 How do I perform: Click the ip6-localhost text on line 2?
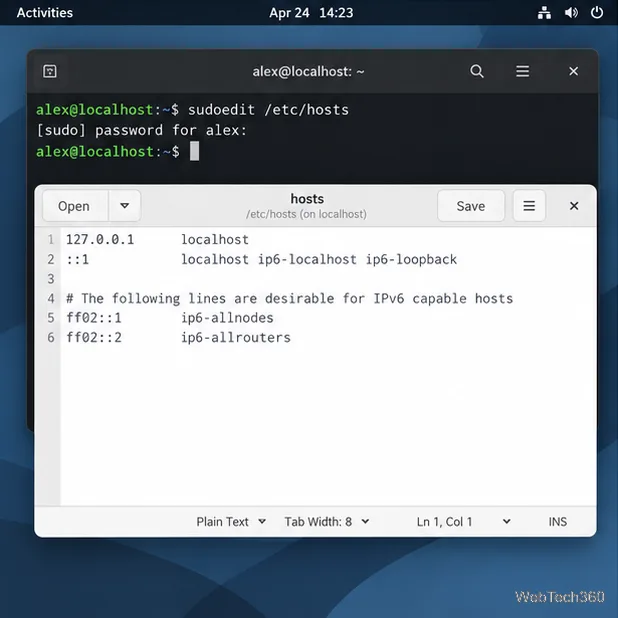pyautogui.click(x=307, y=259)
